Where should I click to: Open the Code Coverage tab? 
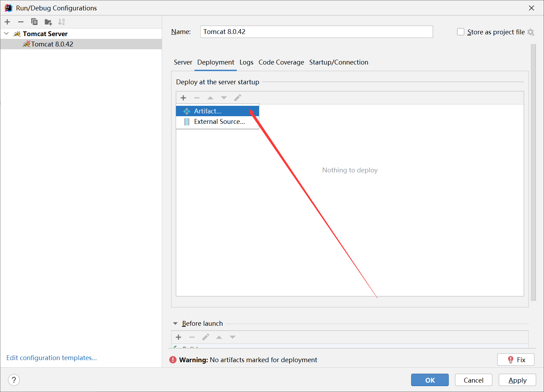281,62
